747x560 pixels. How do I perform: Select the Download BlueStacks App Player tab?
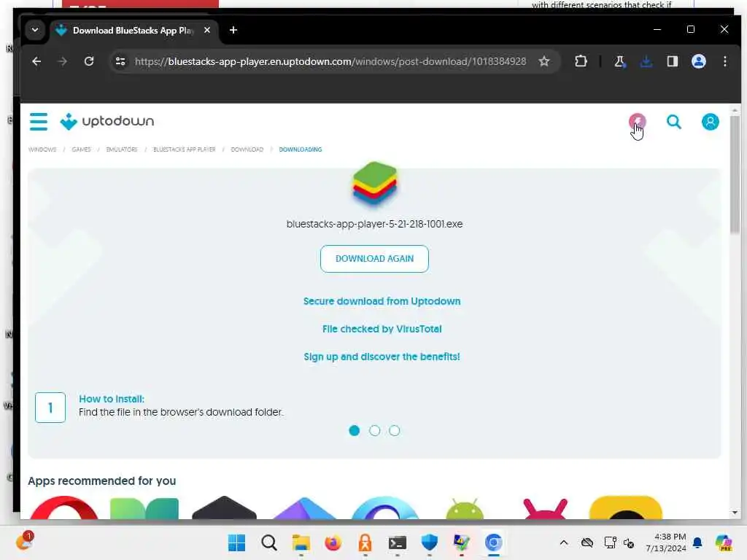[133, 31]
